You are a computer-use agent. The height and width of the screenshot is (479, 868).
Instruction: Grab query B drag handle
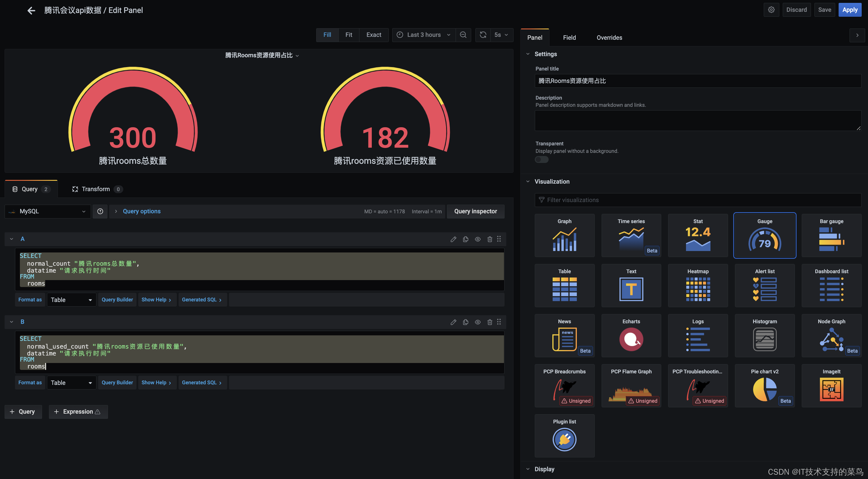pos(499,322)
